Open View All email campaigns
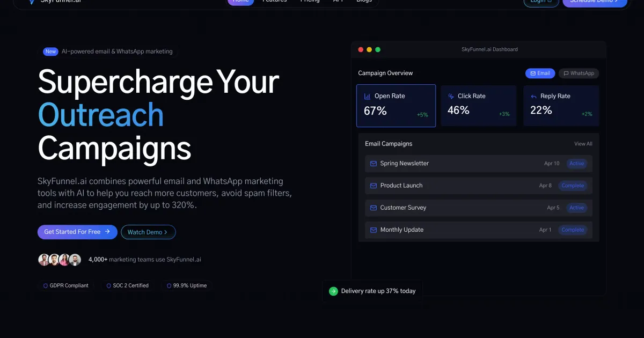This screenshot has width=644, height=338. 583,144
